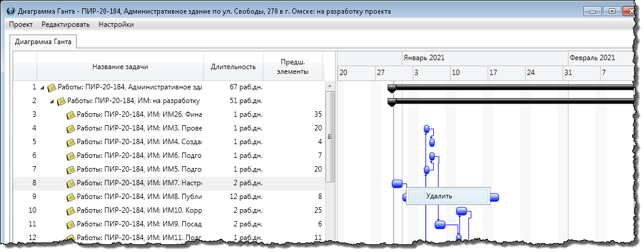644x252 pixels.
Task: Click the Длительность column header
Action: point(233,67)
